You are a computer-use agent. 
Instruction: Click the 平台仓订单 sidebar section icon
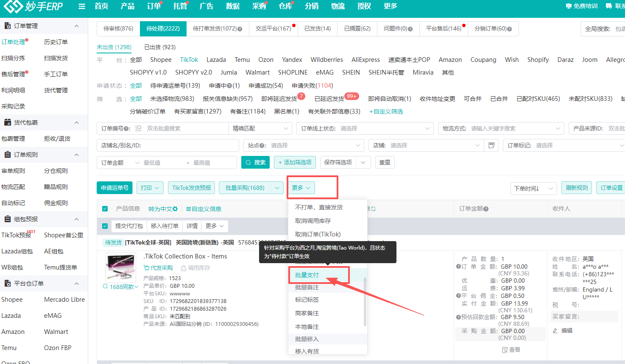8,283
